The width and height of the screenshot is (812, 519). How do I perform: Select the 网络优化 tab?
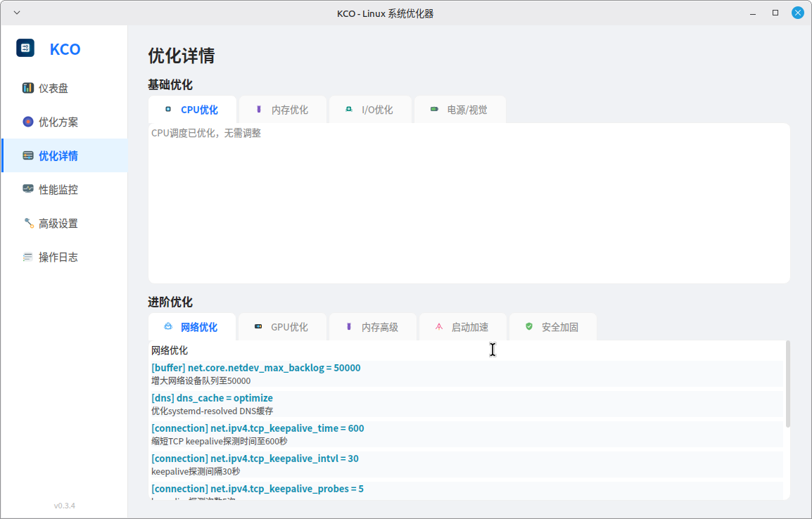click(x=192, y=327)
